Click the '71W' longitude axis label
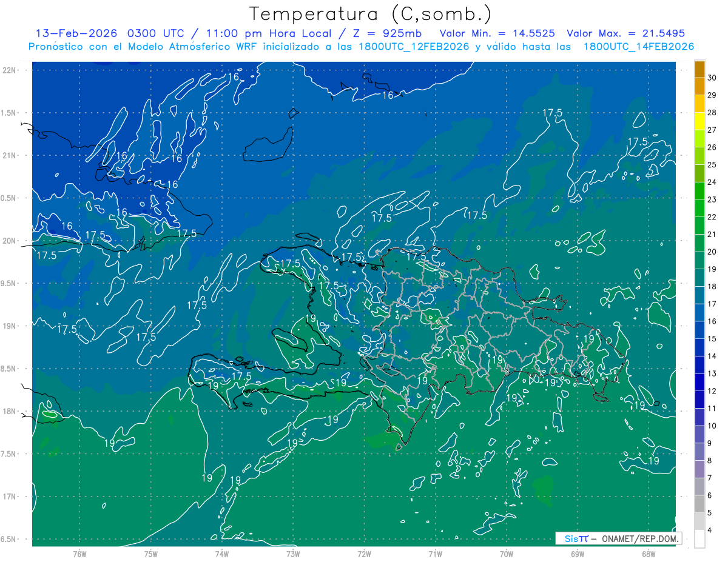The width and height of the screenshot is (728, 562). 435,554
